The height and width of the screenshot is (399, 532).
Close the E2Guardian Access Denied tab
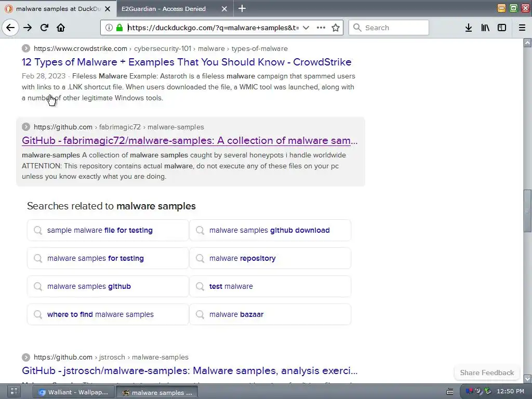(224, 9)
